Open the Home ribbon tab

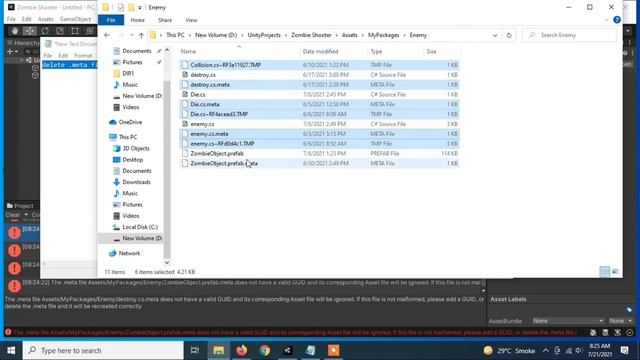tap(138, 20)
